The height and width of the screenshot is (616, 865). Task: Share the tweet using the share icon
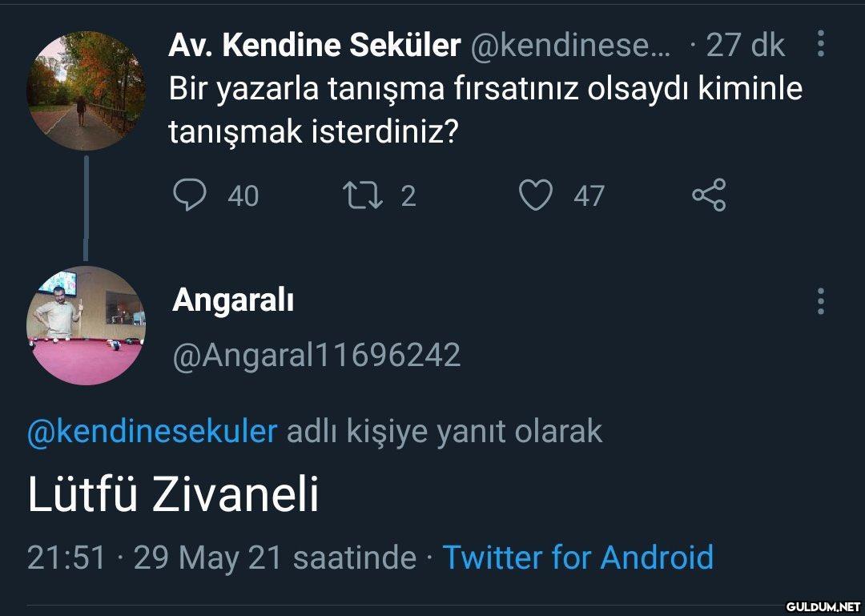point(709,195)
